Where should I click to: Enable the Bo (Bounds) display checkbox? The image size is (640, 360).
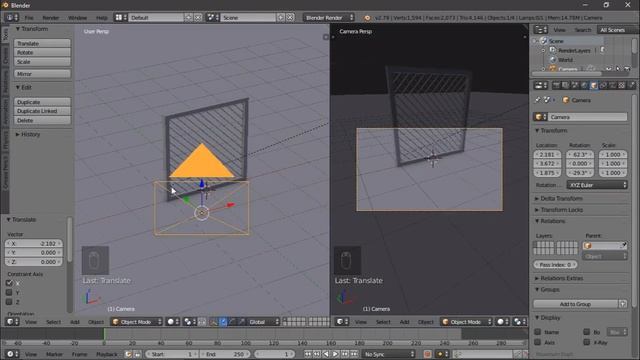pyautogui.click(x=587, y=332)
